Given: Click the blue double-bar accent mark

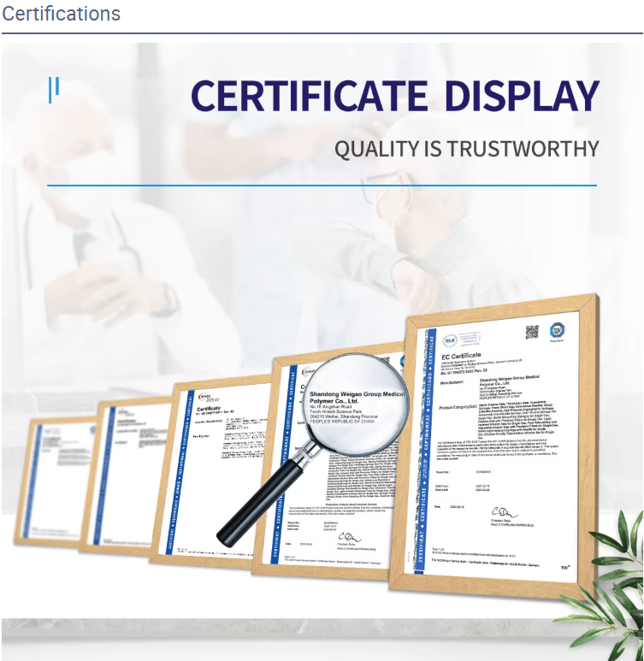Looking at the screenshot, I should [x=54, y=89].
